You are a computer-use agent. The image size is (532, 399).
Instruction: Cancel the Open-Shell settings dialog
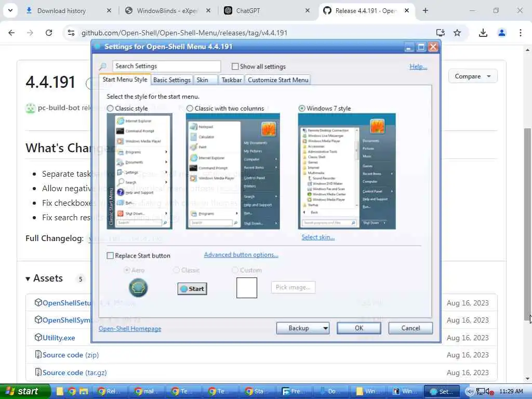point(410,328)
